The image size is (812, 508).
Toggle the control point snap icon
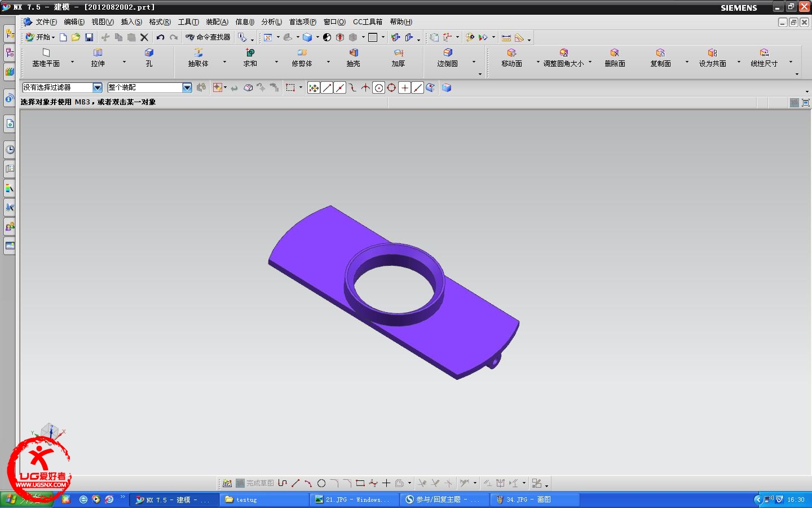pos(353,87)
